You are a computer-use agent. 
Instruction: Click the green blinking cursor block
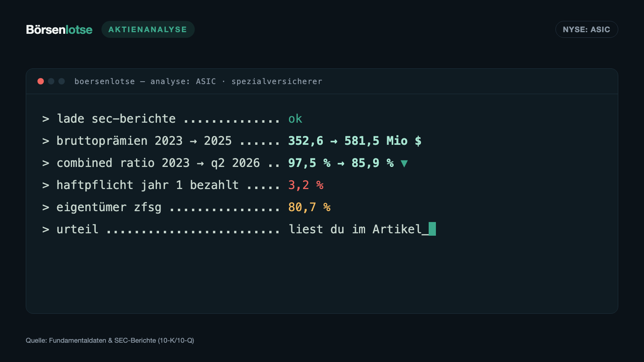coord(432,229)
